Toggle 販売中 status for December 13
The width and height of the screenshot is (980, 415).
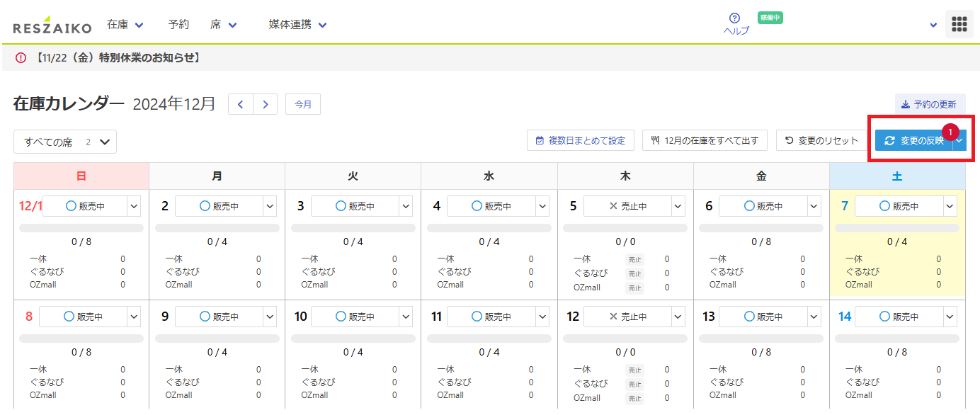(763, 317)
